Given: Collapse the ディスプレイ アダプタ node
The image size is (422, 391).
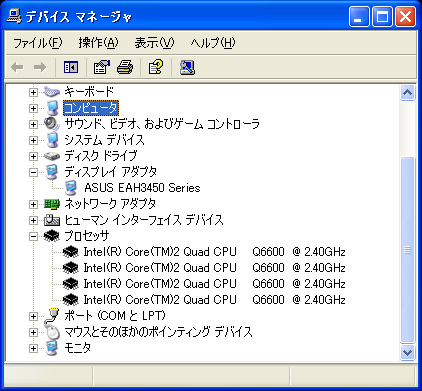Looking at the screenshot, I should 33,172.
